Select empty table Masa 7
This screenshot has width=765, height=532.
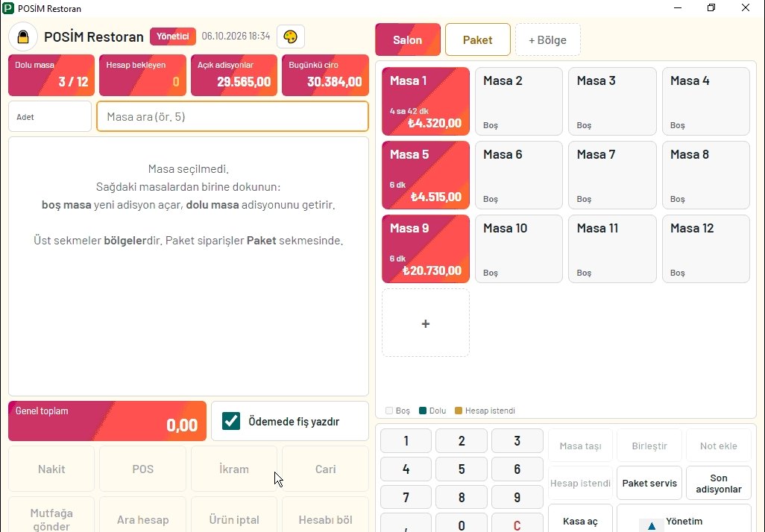click(x=612, y=175)
